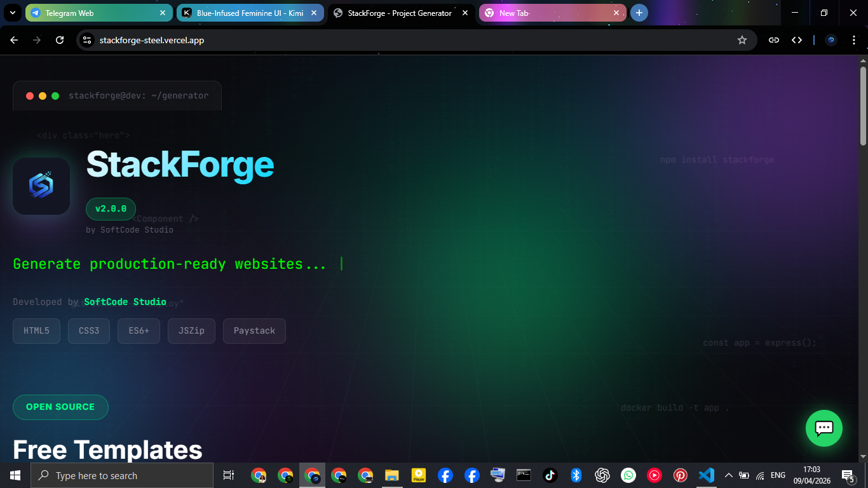Click the browser back arrow

(13, 39)
